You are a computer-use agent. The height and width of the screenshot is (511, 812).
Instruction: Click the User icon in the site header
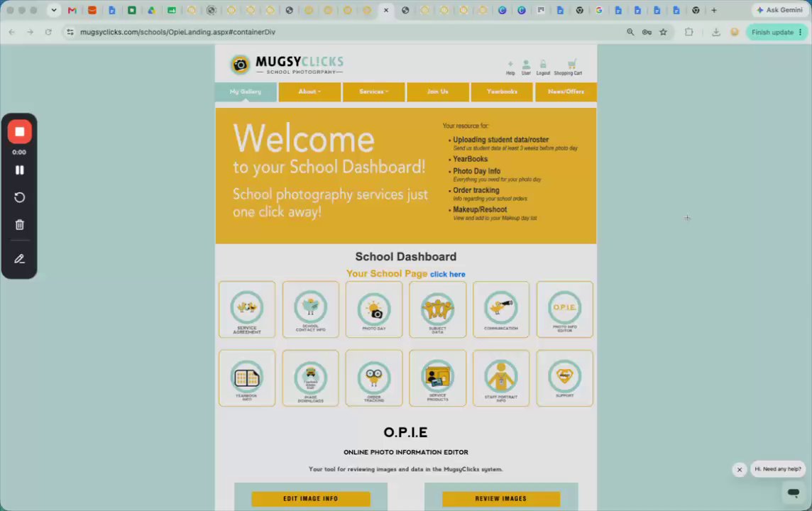526,67
